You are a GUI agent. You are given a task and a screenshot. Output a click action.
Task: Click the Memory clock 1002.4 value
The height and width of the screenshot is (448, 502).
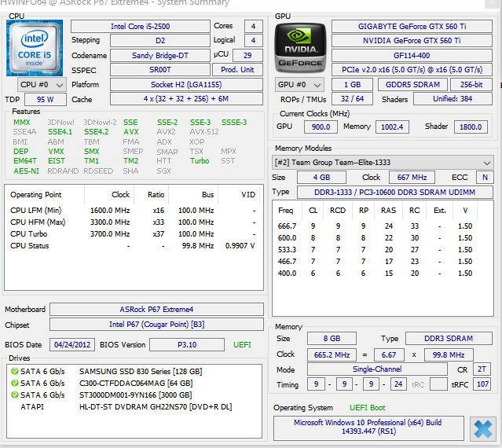[x=392, y=127]
